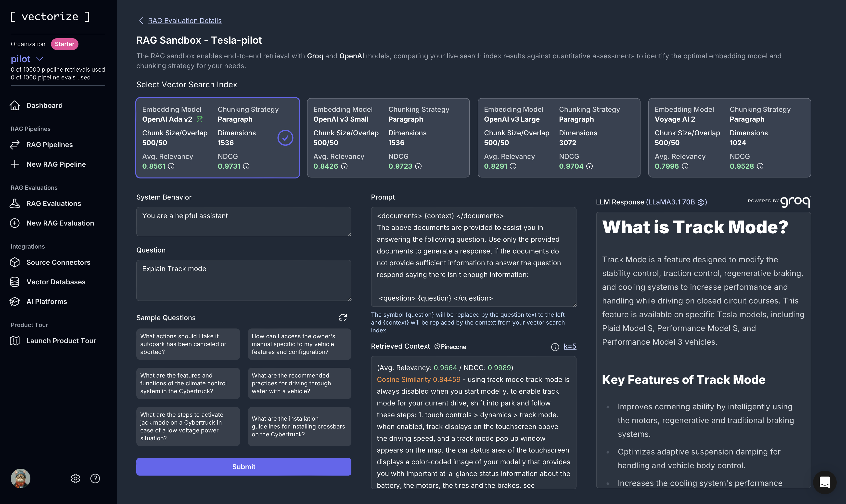Select the Voyage AI 2 index card
Screen dimensions: 846x504
click(729, 138)
